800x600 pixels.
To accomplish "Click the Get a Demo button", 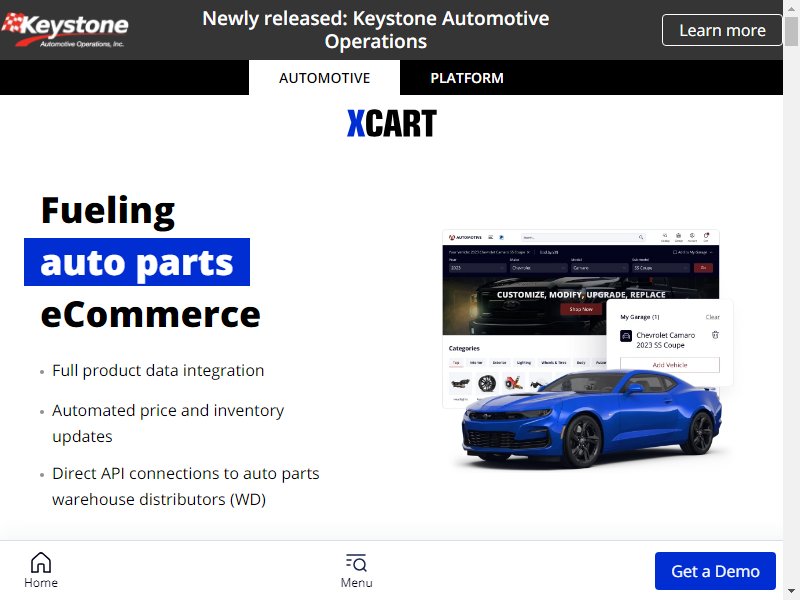I will 715,571.
